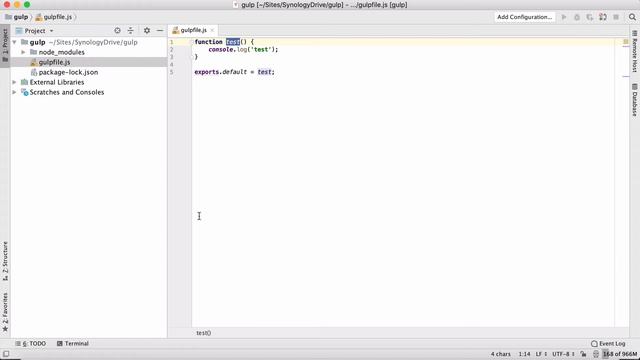Open UTF-8 encoding dropdown
Image resolution: width=640 pixels, height=360 pixels.
point(563,354)
